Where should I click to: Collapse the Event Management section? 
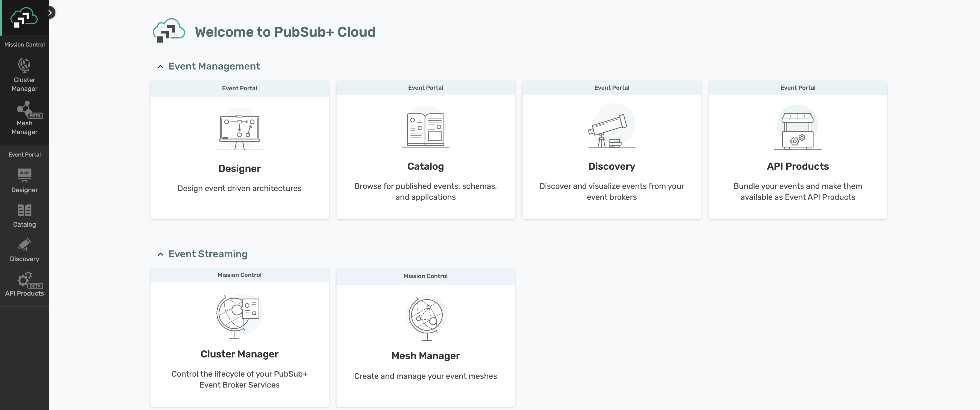(161, 66)
